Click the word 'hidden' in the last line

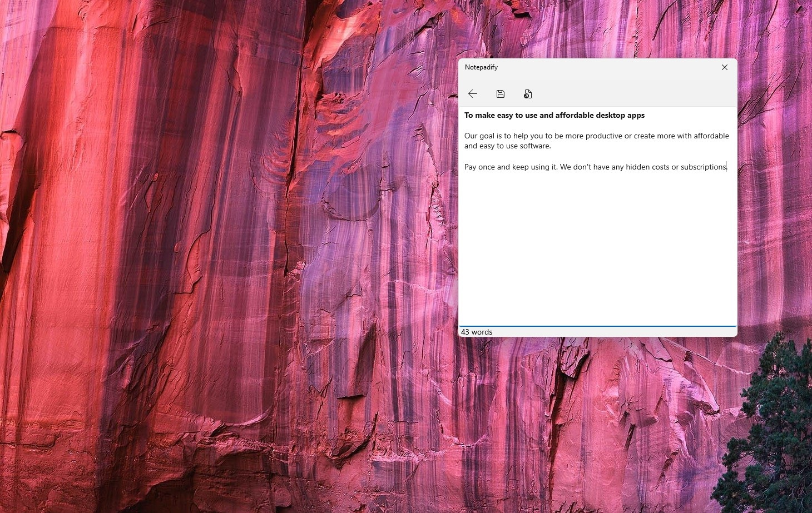637,167
